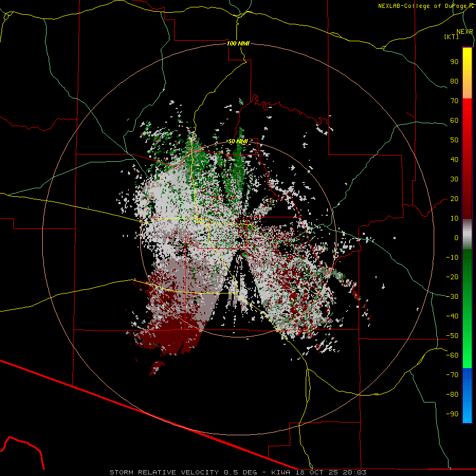Click the -80 knot label on the color scale
The width and height of the screenshot is (476, 476).
tap(452, 395)
